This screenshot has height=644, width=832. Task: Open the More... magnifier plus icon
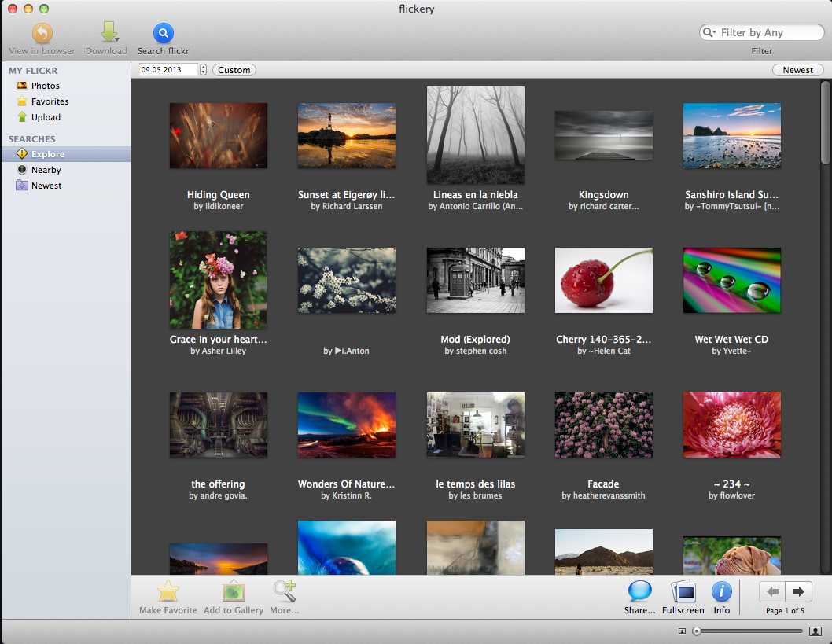pos(284,591)
